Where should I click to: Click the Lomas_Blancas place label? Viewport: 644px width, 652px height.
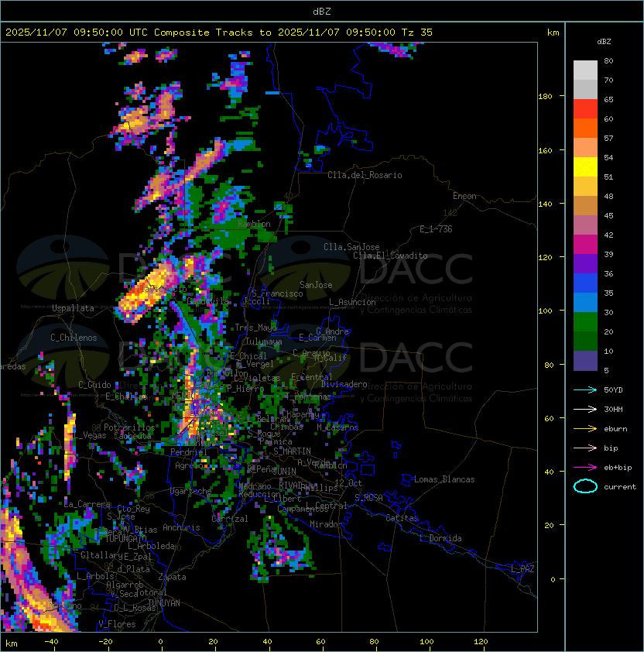444,479
